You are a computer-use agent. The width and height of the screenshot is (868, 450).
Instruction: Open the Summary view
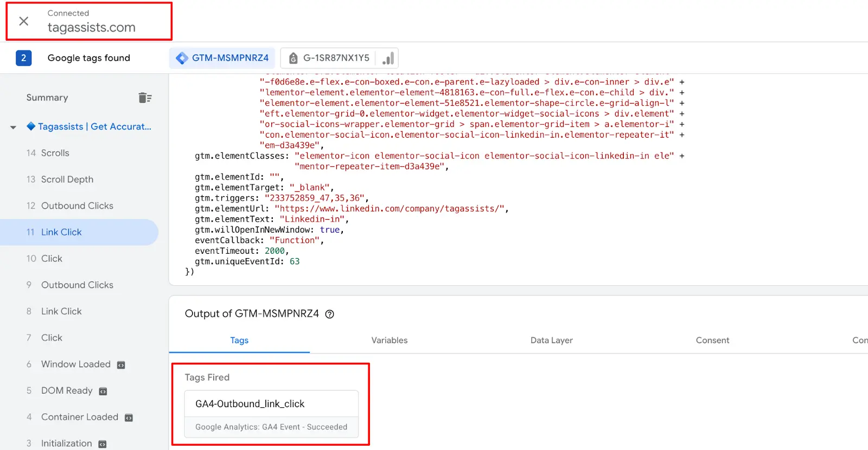click(x=47, y=98)
